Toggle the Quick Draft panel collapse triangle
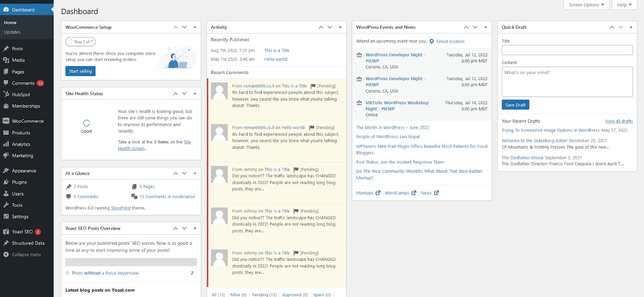 pos(631,27)
